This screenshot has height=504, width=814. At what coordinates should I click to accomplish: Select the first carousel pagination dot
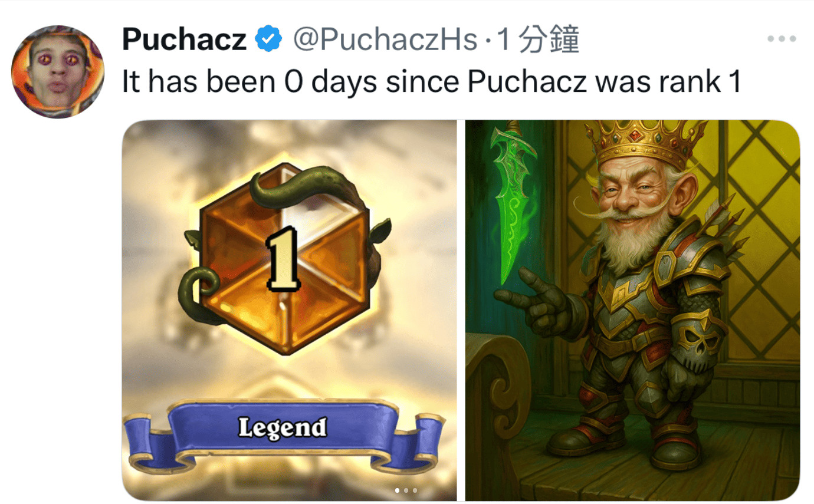(x=398, y=490)
